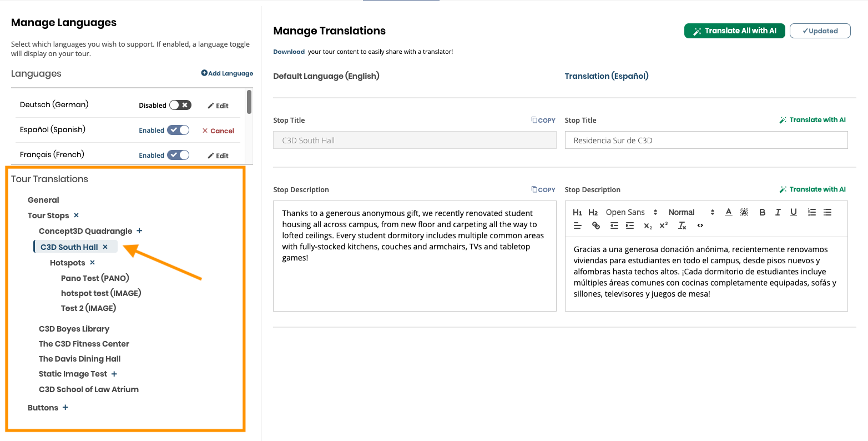
Task: Click the clear formatting icon
Action: coord(682,225)
